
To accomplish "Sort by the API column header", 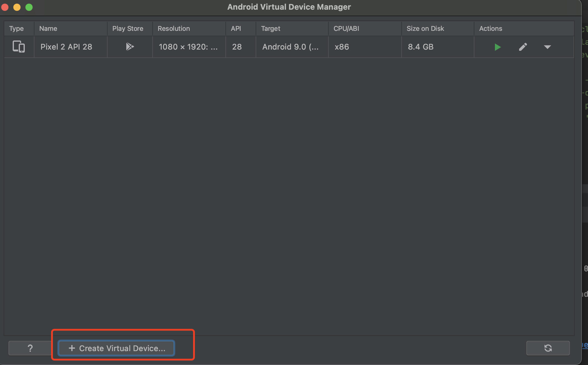I will (x=236, y=28).
